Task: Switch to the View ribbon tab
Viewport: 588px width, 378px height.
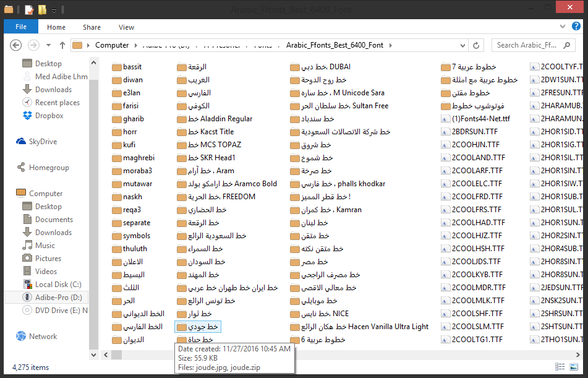Action: pos(126,27)
